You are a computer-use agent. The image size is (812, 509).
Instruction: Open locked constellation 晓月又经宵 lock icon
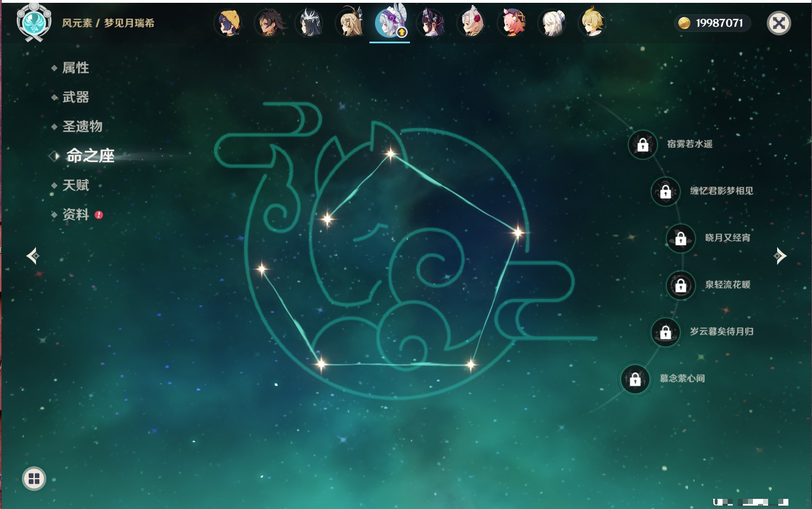(681, 238)
